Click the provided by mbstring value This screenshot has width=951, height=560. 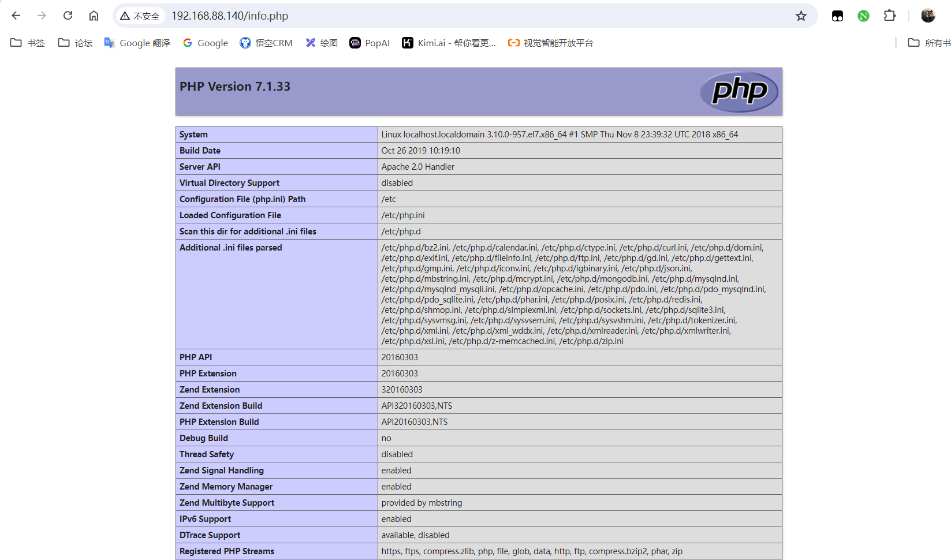click(x=422, y=503)
